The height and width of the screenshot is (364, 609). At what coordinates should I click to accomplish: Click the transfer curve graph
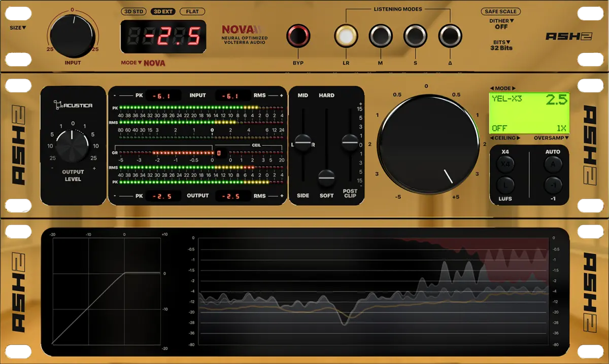tap(107, 292)
